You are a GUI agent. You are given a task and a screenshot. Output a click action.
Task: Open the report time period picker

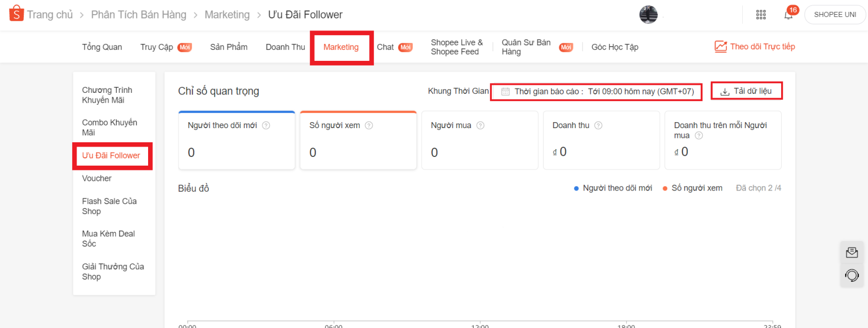click(596, 92)
